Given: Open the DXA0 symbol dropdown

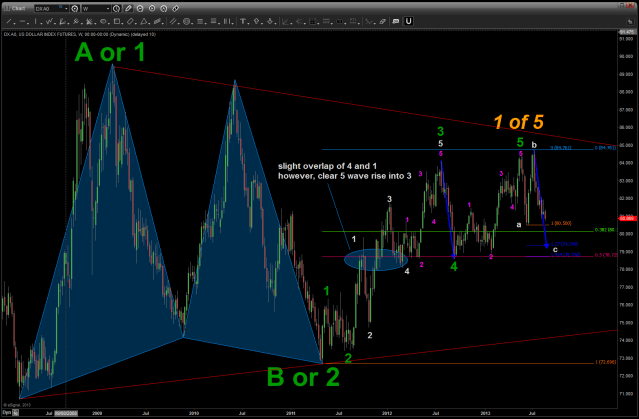Looking at the screenshot, I should click(x=66, y=9).
